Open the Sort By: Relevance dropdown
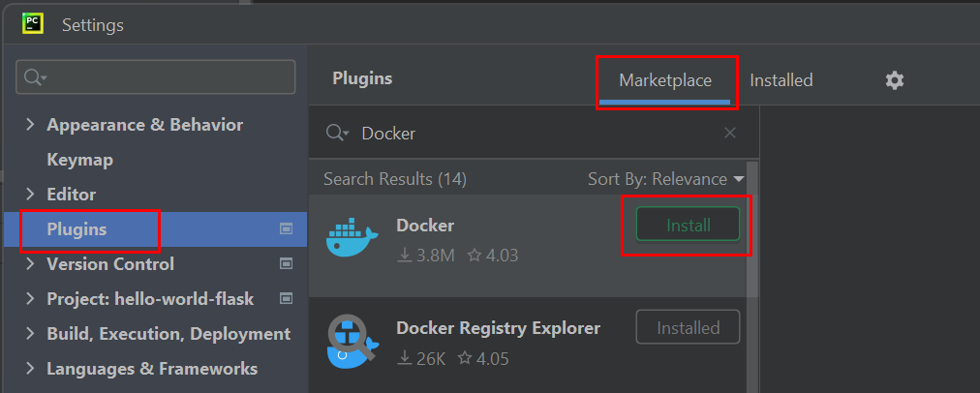The image size is (980, 393). [666, 179]
